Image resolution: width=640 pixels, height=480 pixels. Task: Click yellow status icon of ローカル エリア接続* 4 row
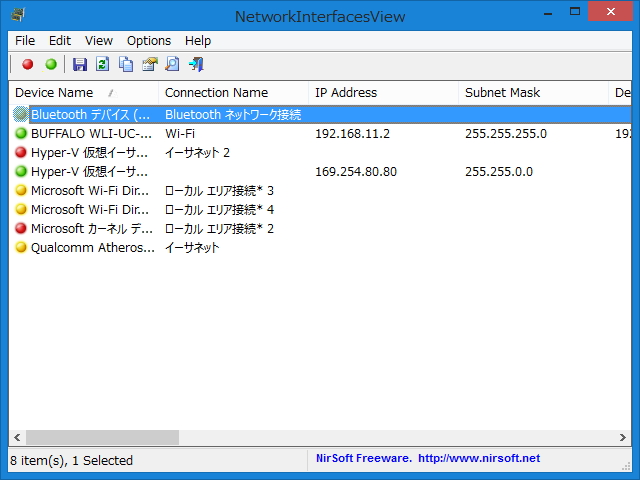(x=21, y=209)
